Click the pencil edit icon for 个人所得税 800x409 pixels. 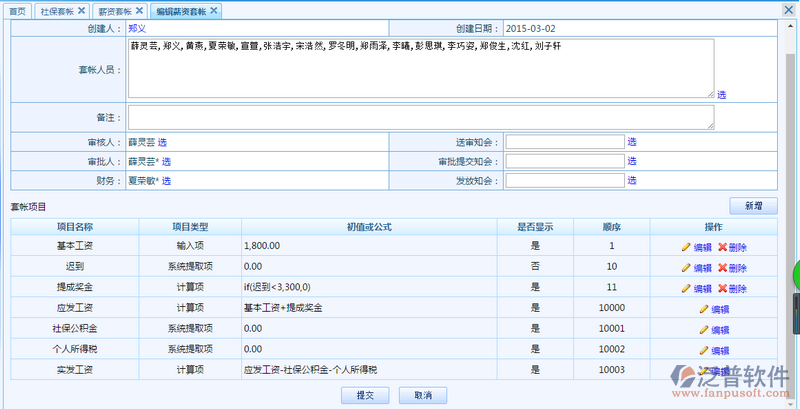pos(704,350)
